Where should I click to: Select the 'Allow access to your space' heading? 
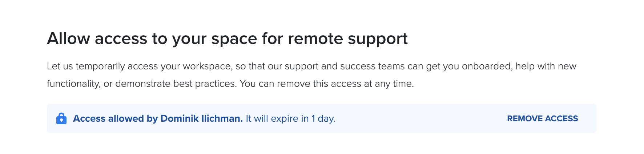227,38
